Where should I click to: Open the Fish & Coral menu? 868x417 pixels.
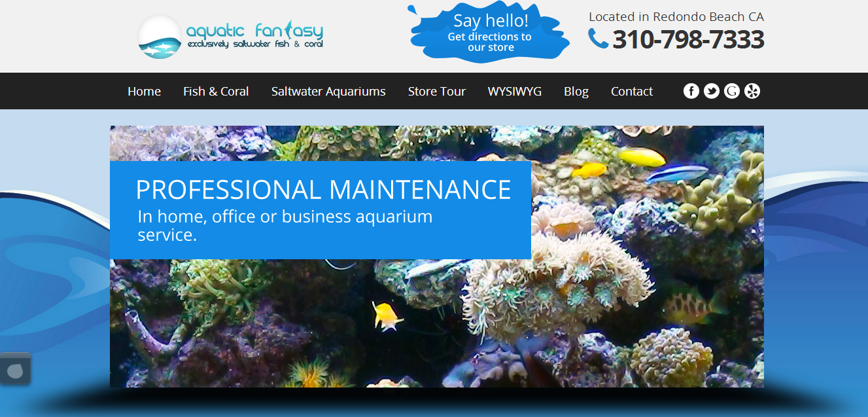[216, 92]
